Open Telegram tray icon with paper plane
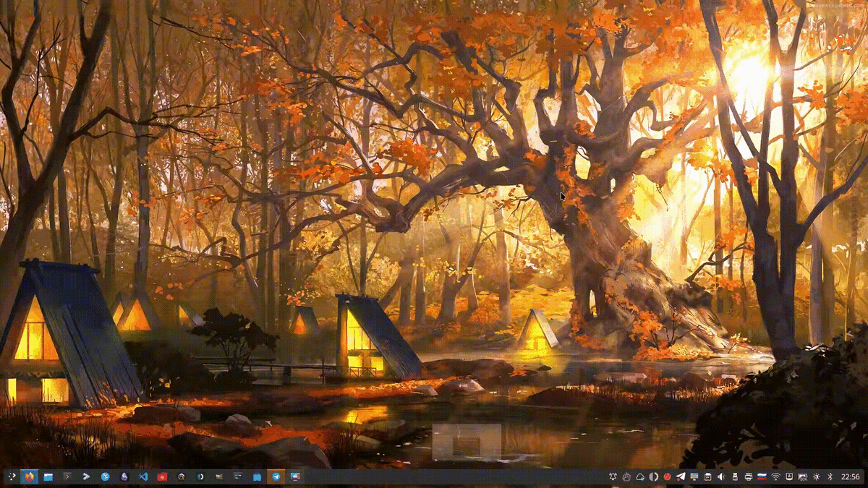Screen dimensions: 868x488 [681, 476]
